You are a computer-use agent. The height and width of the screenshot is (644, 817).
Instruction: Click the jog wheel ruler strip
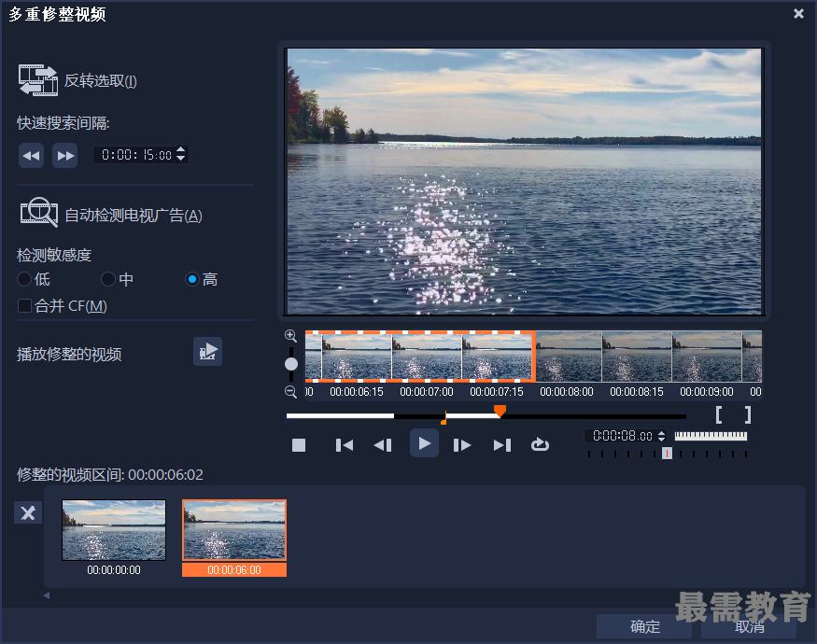pyautogui.click(x=711, y=436)
